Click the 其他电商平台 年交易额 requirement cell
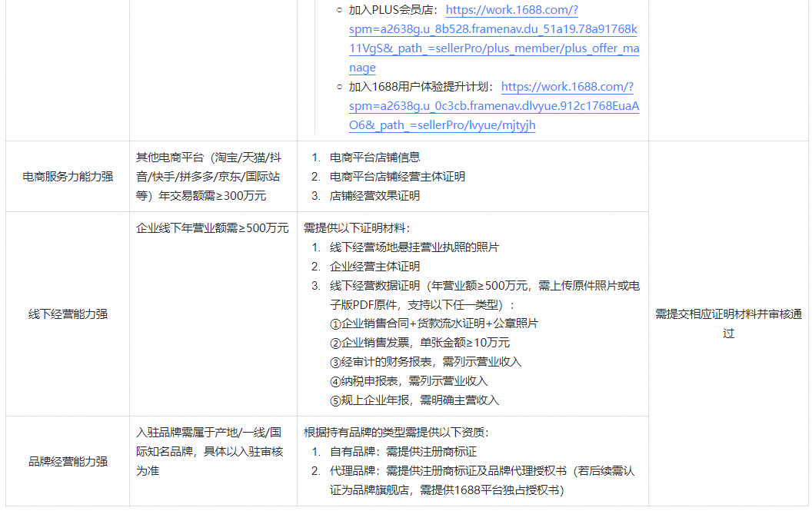The height and width of the screenshot is (511, 812). pos(208,176)
